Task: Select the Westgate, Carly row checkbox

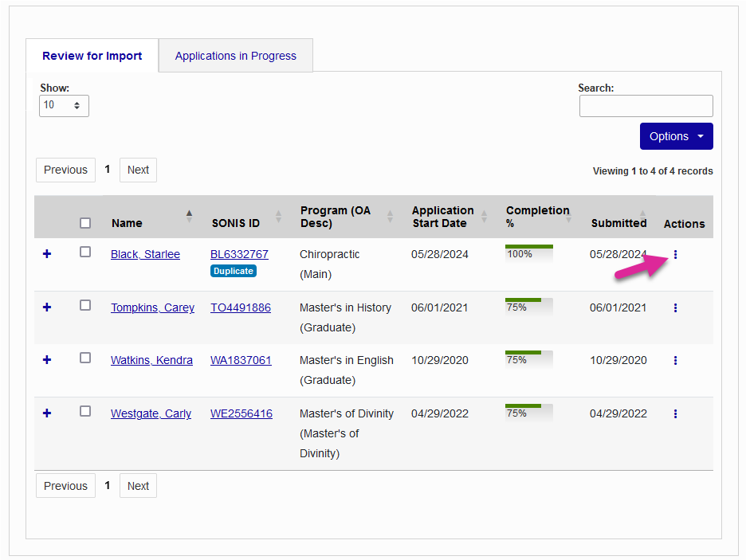Action: point(85,411)
